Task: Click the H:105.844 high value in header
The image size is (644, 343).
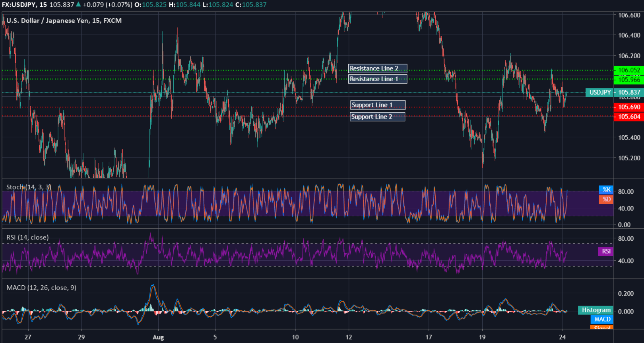Action: click(x=184, y=5)
